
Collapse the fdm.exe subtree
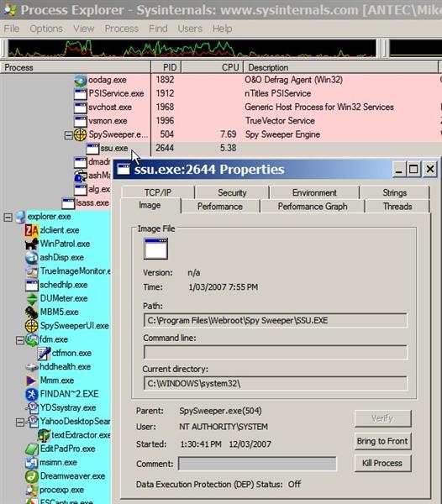(x=20, y=340)
